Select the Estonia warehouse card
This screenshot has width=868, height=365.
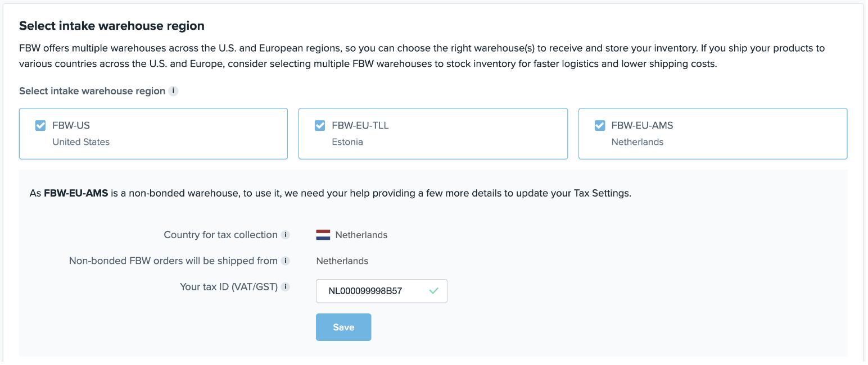click(433, 134)
